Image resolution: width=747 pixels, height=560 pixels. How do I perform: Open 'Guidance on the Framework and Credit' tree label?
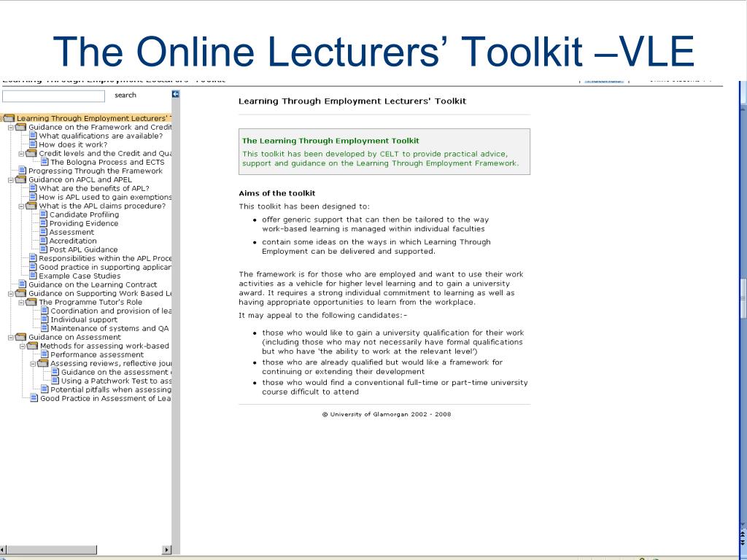[100, 127]
